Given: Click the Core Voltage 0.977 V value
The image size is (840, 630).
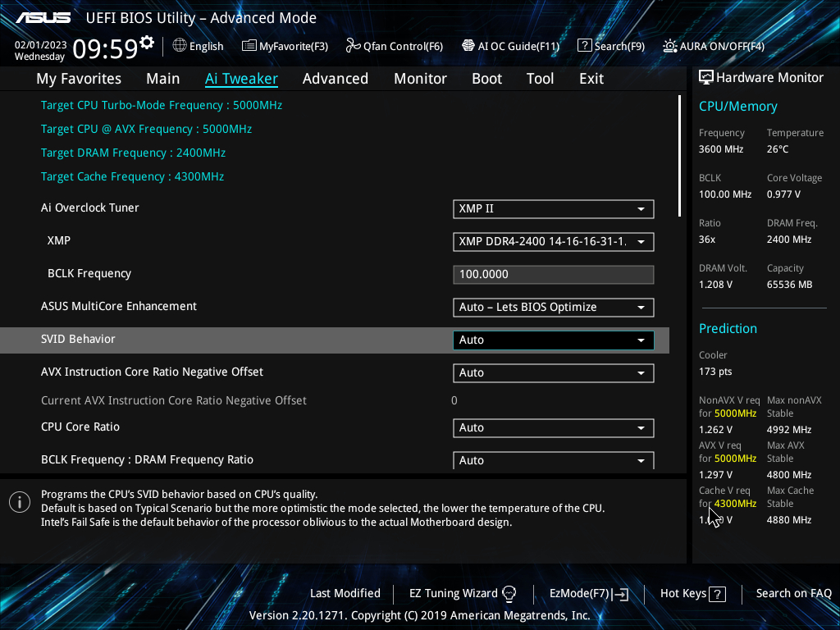Looking at the screenshot, I should point(783,194).
